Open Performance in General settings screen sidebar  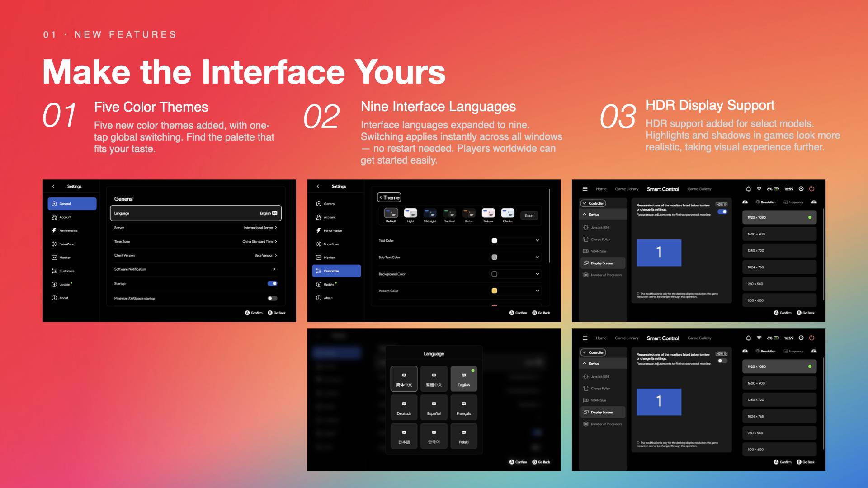(x=64, y=231)
